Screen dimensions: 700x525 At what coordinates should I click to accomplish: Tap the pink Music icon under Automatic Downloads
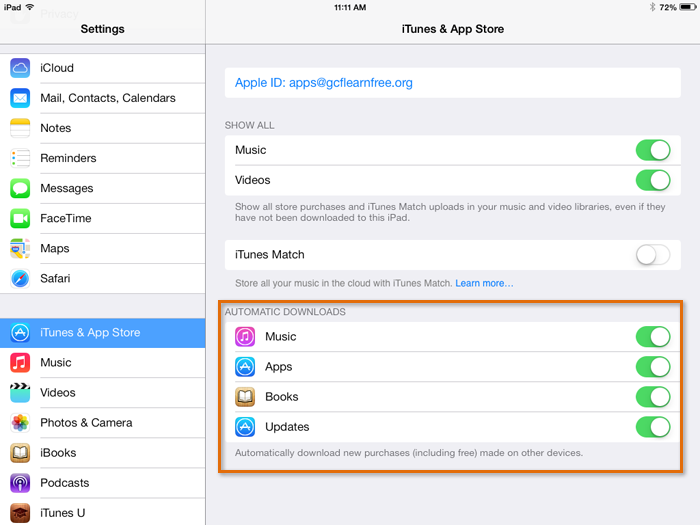point(245,337)
